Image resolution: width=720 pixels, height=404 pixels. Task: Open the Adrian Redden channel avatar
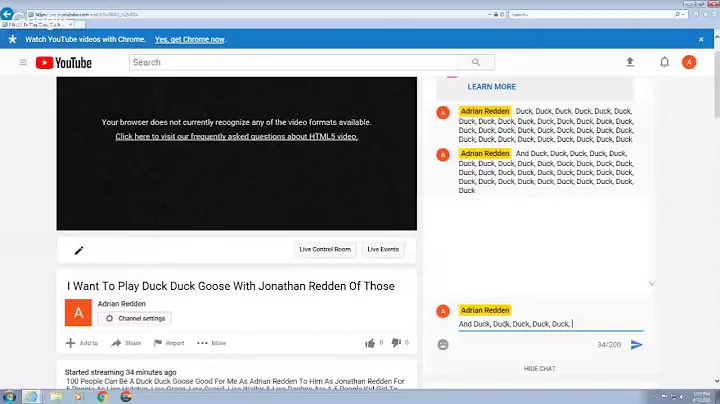pos(78,313)
